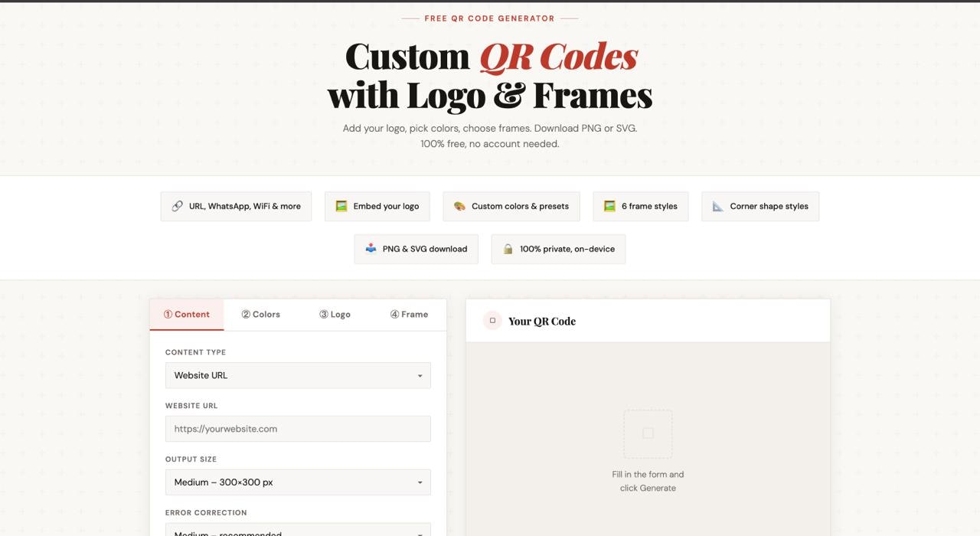This screenshot has height=536, width=980.
Task: Click the QR placeholder icon in the preview area
Action: tap(648, 433)
